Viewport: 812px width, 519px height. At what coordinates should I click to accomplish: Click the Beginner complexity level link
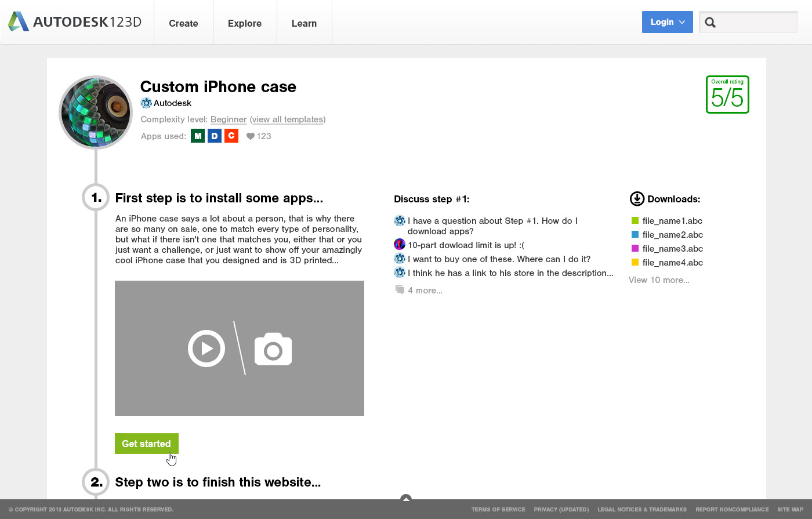click(x=229, y=119)
